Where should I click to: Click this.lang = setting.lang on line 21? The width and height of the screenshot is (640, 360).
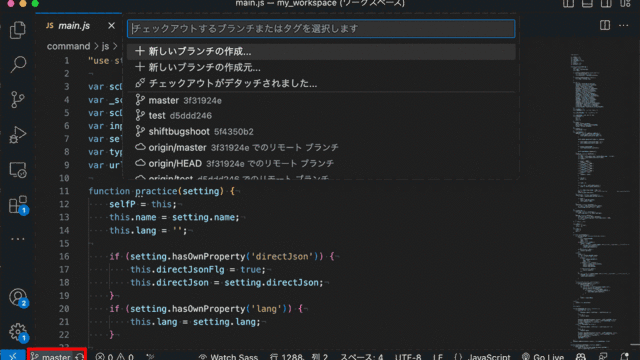coord(195,322)
